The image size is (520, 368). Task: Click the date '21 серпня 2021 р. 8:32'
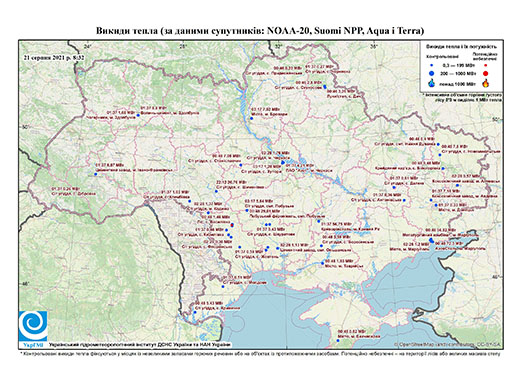(x=54, y=57)
